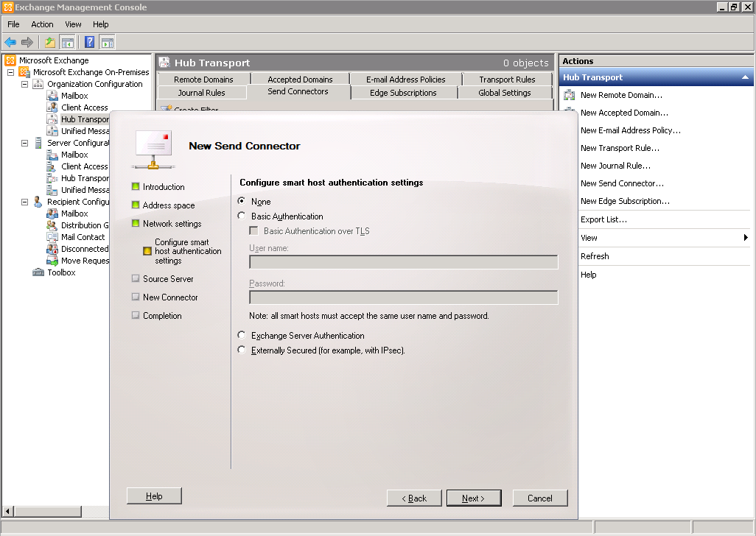Select the Basic Authentication radio button

click(x=242, y=216)
